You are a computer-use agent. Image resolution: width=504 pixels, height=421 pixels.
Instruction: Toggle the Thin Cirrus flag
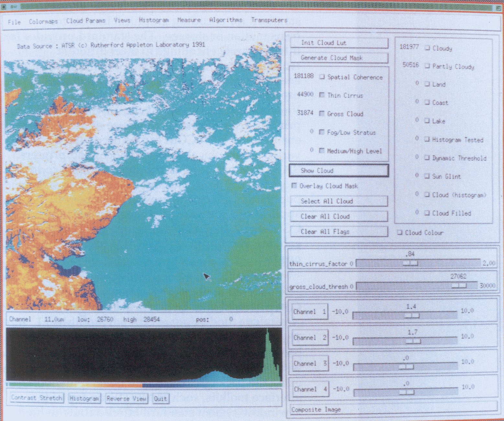click(321, 95)
